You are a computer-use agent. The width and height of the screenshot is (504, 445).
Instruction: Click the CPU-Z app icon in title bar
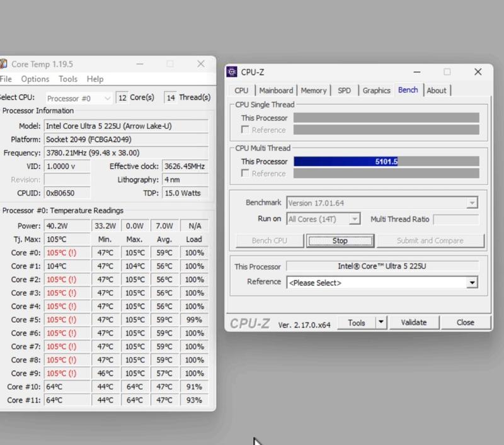point(232,72)
